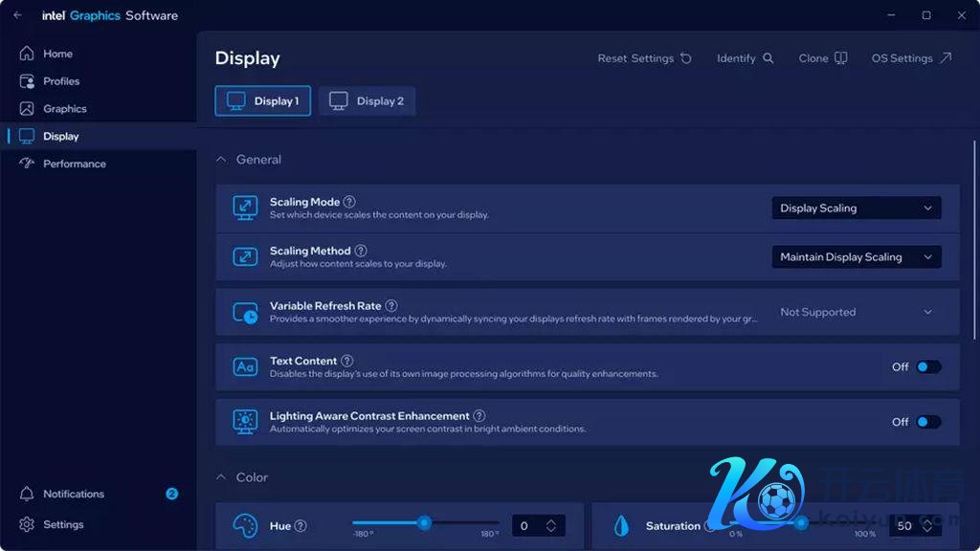Image resolution: width=980 pixels, height=551 pixels.
Task: Select the Display 1 tab
Action: click(x=263, y=101)
